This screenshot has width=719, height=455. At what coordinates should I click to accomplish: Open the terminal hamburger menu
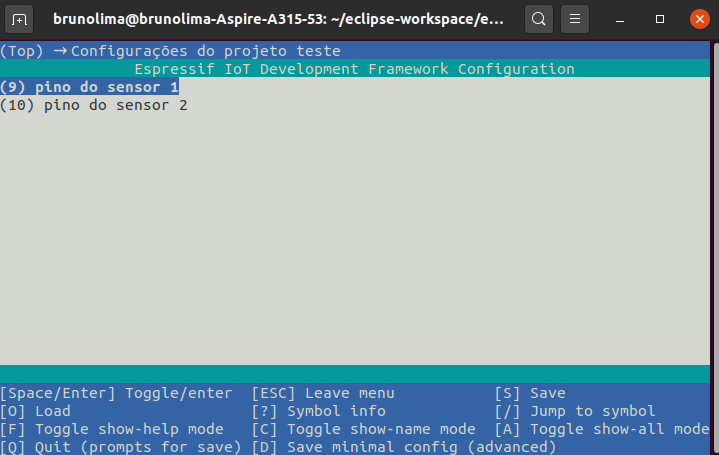574,19
